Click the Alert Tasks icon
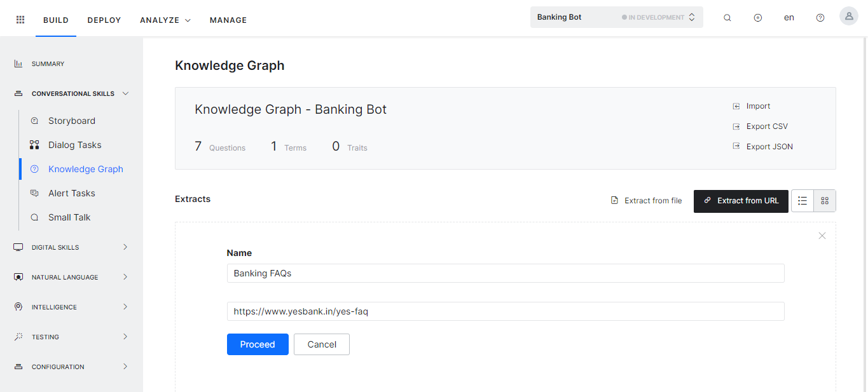868x392 pixels. click(34, 193)
